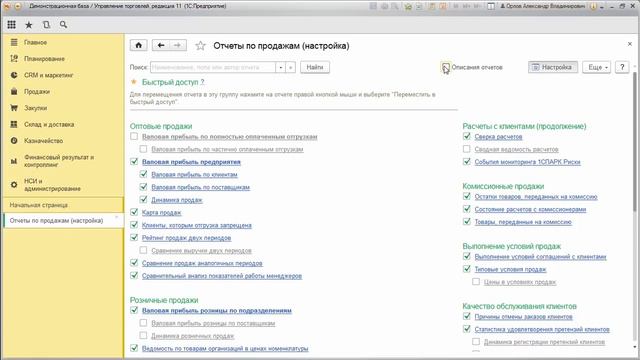Go to home page button
The image size is (640, 360).
tap(138, 45)
